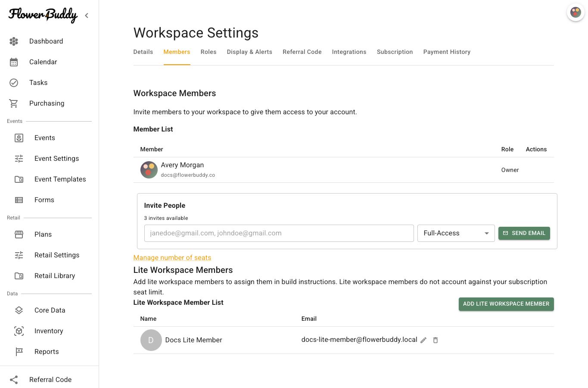The height and width of the screenshot is (388, 588).
Task: Switch to the Details tab
Action: (x=143, y=52)
